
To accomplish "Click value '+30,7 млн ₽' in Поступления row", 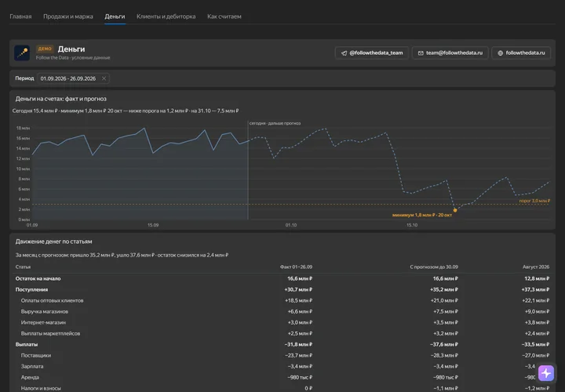I will 298,289.
